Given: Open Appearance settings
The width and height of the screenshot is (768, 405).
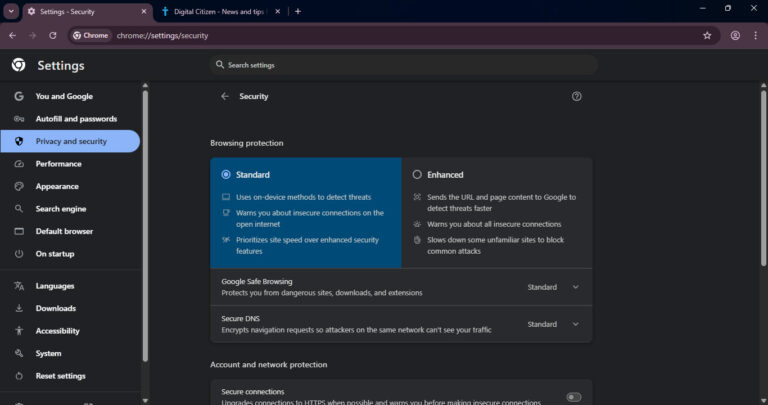Looking at the screenshot, I should click(71, 187).
